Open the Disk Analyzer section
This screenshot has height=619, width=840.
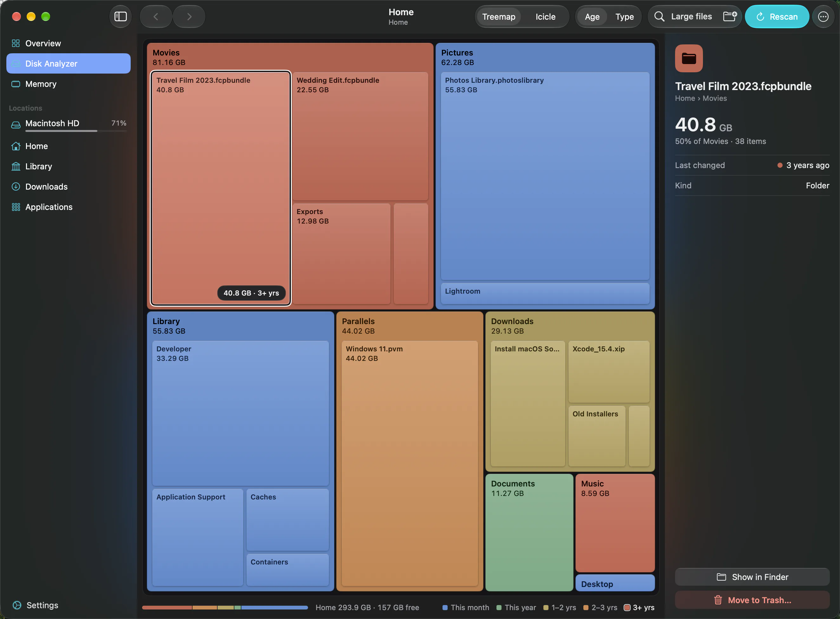pos(69,64)
